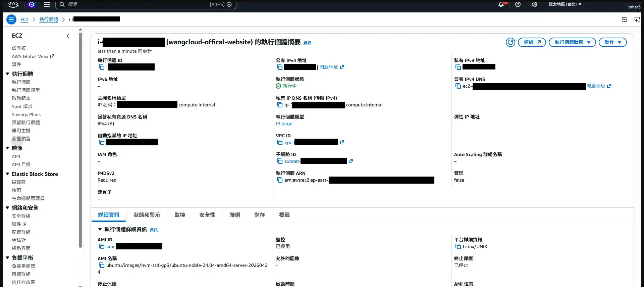Click the sidebar vertical scrollbar

[80, 139]
